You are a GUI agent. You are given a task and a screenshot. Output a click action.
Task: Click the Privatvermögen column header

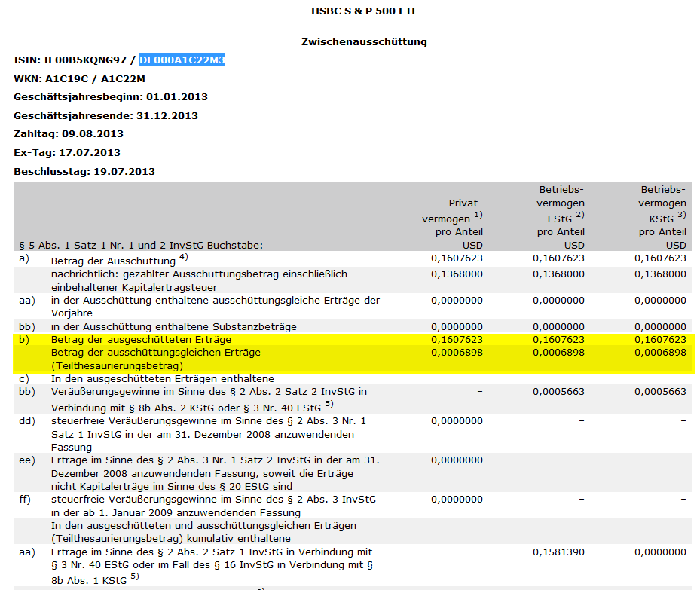[x=453, y=224]
